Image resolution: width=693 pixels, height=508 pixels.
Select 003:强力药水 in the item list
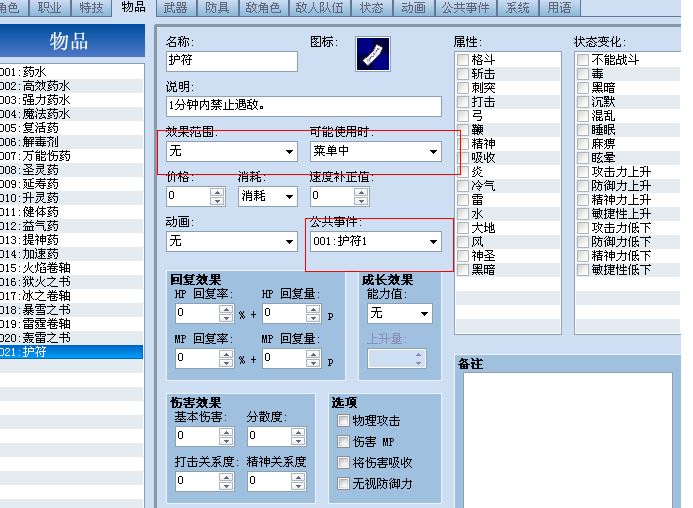[x=72, y=99]
